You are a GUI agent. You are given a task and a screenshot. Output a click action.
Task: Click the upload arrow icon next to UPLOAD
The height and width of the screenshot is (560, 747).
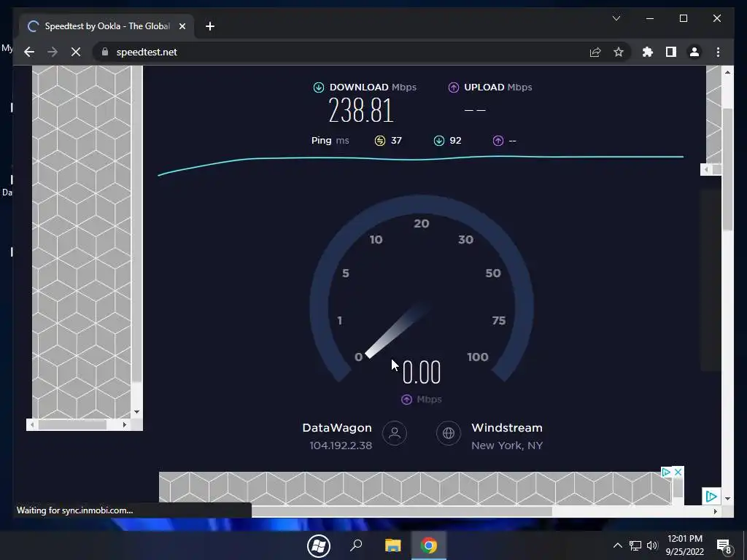[454, 87]
